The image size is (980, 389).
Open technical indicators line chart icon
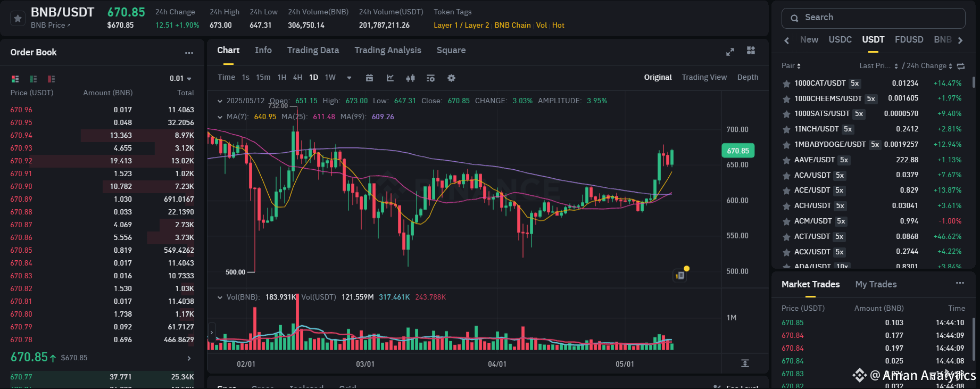pyautogui.click(x=390, y=78)
